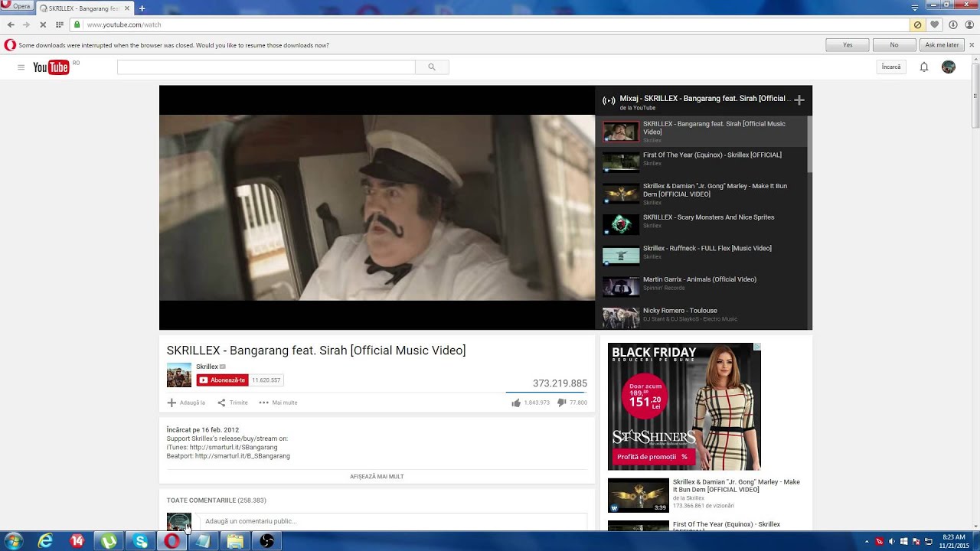
Task: Open Make It Bun Dem suggested video thumbnail
Action: 639,495
